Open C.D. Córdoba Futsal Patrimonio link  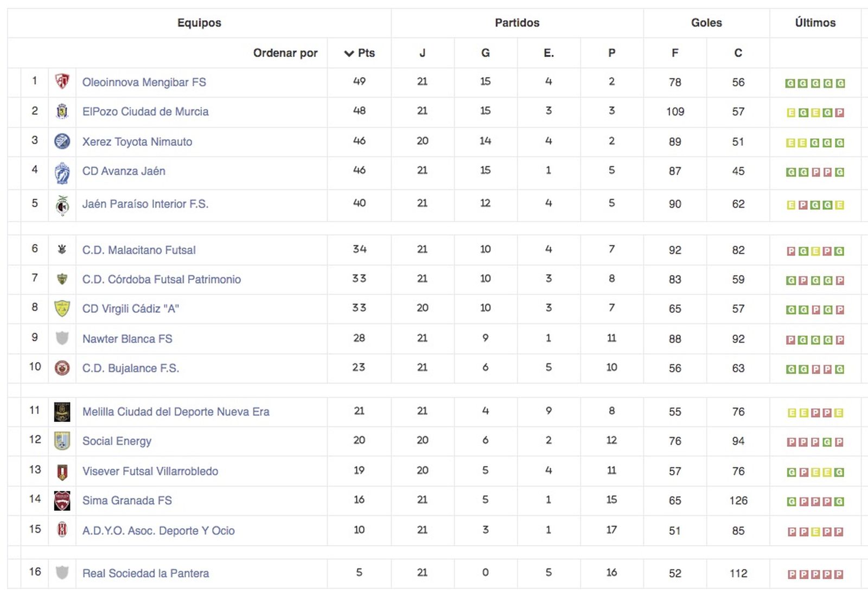[161, 279]
